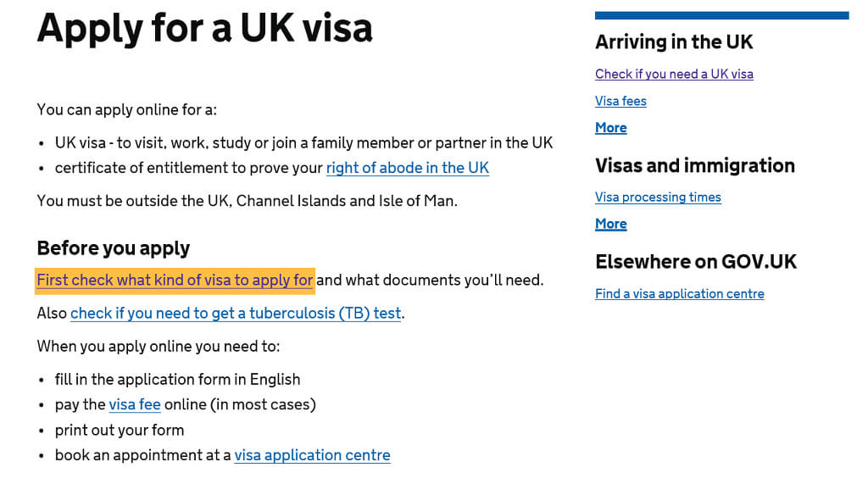Click the 'print out your form' bullet text
The image size is (868, 484).
[119, 431]
